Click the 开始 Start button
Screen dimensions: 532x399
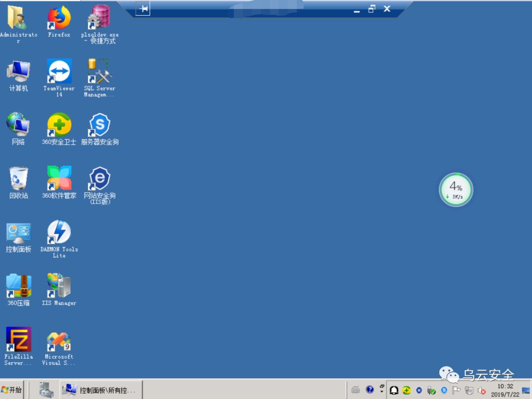[11, 390]
